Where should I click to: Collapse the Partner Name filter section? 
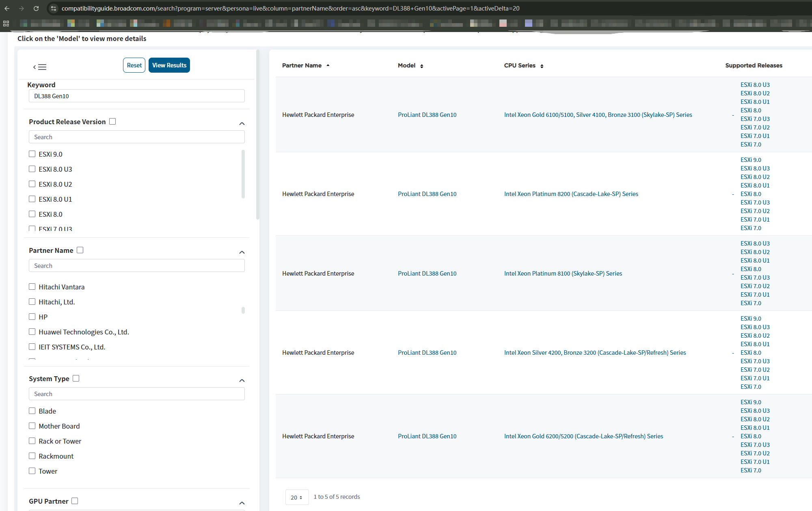click(242, 252)
